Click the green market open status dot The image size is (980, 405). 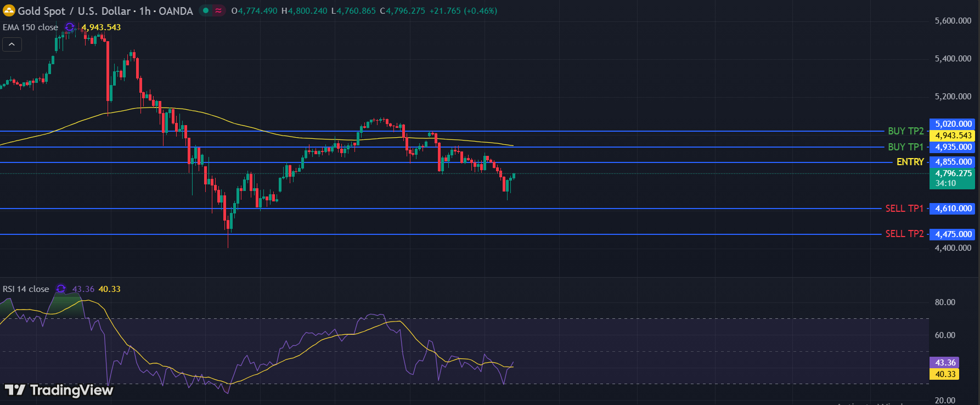pyautogui.click(x=206, y=10)
